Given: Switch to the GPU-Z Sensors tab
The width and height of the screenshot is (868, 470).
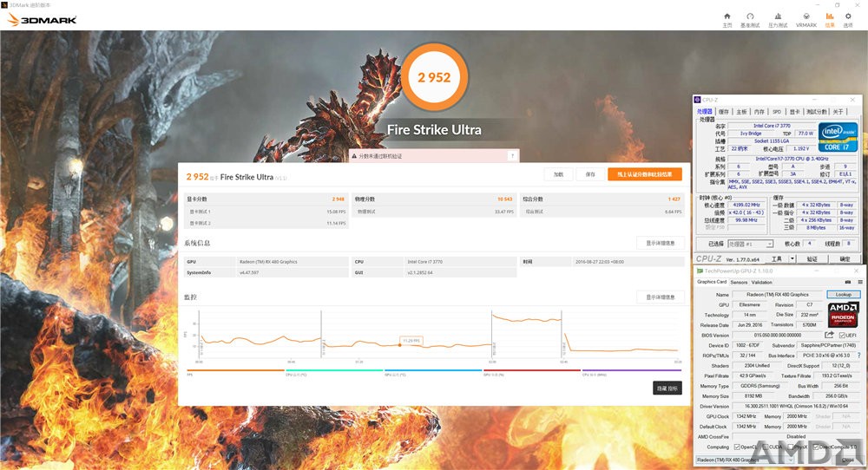Looking at the screenshot, I should (x=739, y=282).
